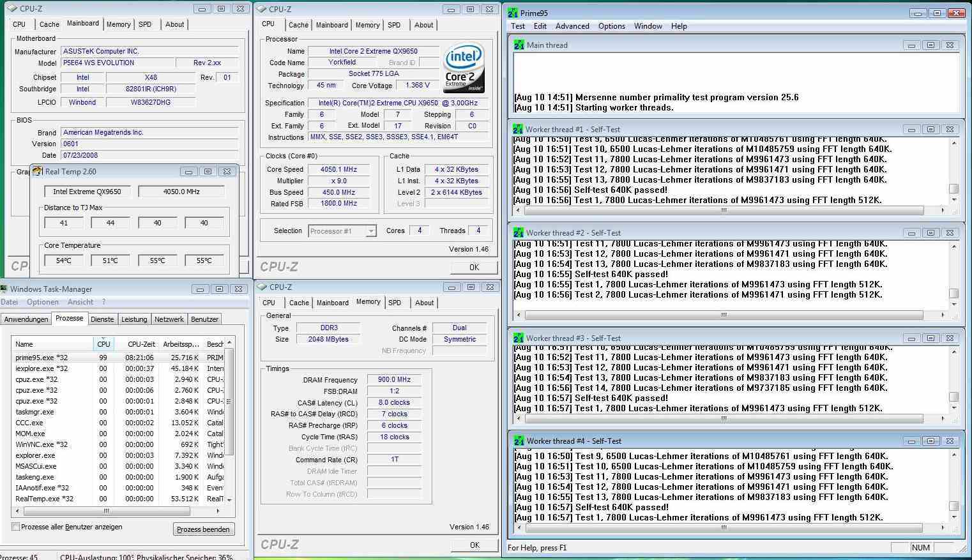Screen dimensions: 972x560
Task: Select the taskmgr.exe process row
Action: point(118,412)
